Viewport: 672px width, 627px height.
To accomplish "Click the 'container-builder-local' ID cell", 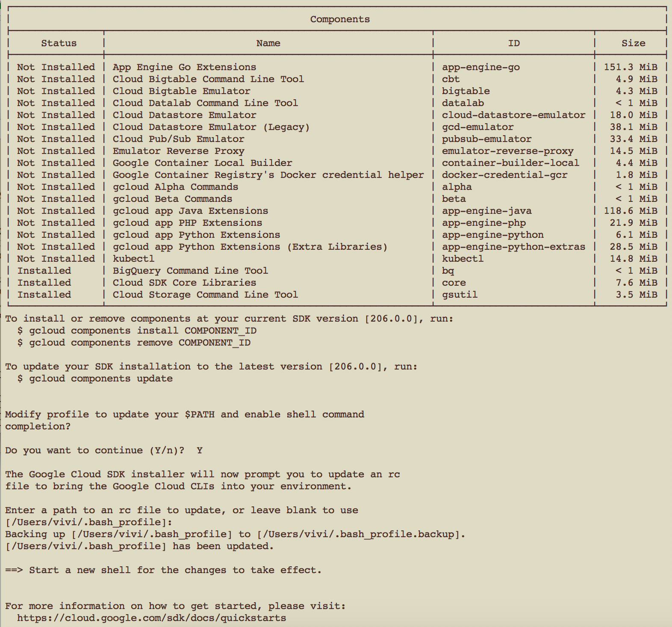I will [x=511, y=163].
